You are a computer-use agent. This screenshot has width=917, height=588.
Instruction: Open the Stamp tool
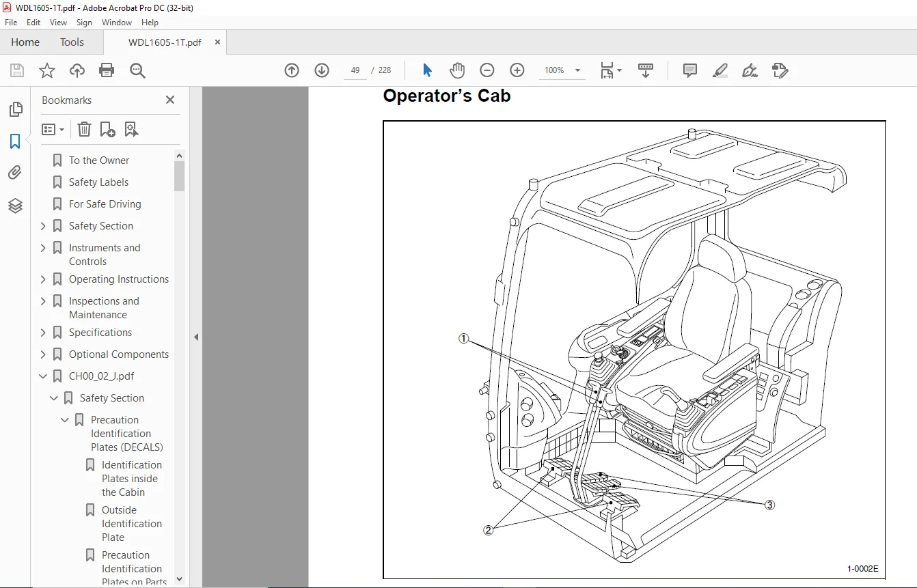tap(780, 70)
